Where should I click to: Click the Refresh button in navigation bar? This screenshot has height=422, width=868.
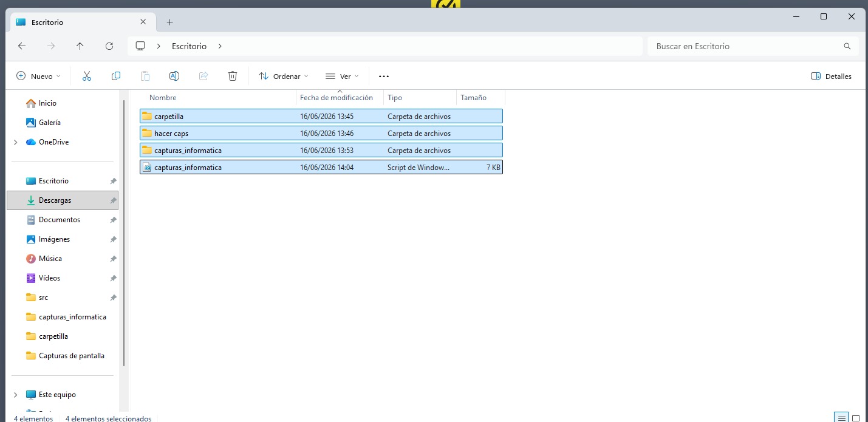pyautogui.click(x=109, y=46)
